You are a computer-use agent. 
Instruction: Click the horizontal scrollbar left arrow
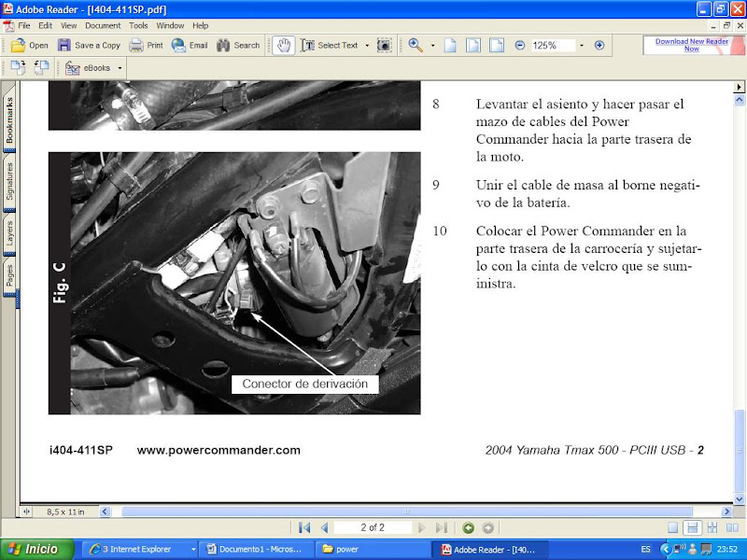[106, 511]
